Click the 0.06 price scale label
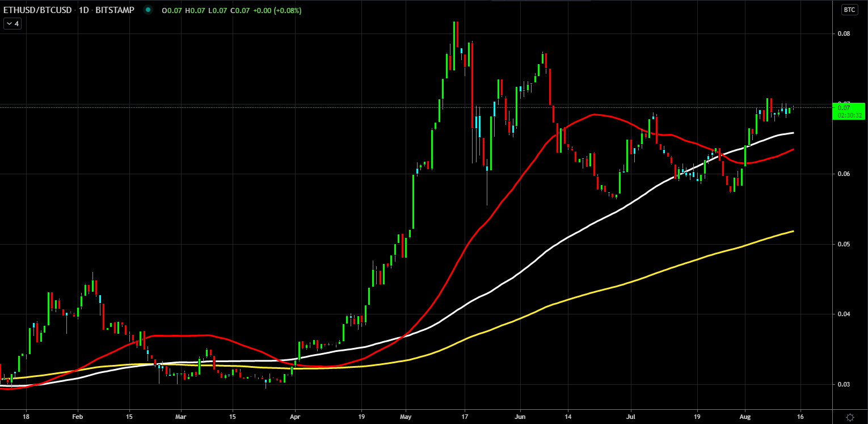 [844, 174]
